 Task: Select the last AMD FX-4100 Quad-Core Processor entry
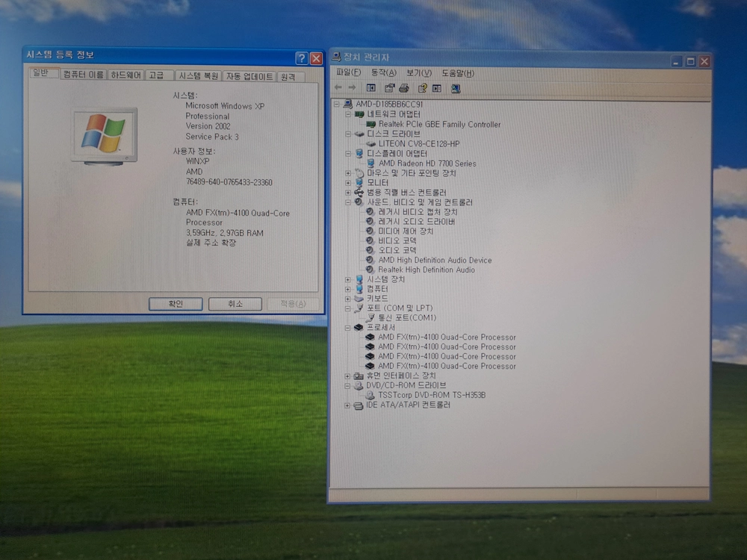[447, 366]
